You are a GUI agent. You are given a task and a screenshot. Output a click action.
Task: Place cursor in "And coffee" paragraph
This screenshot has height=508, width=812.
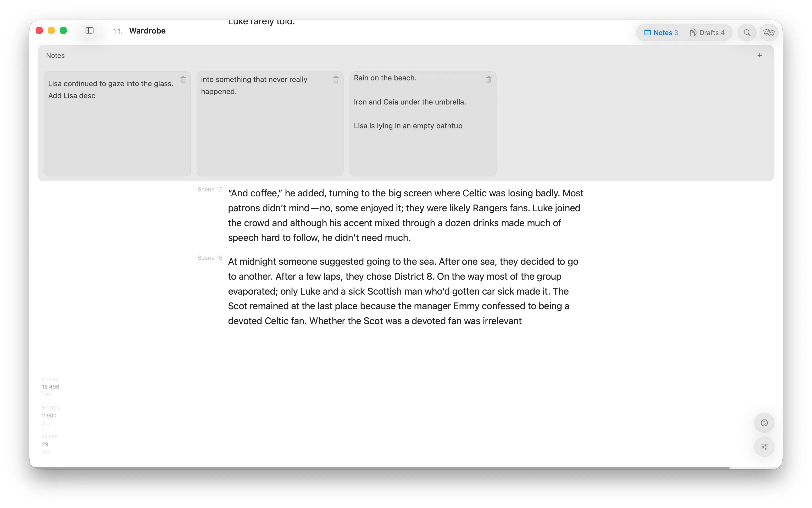tap(406, 215)
